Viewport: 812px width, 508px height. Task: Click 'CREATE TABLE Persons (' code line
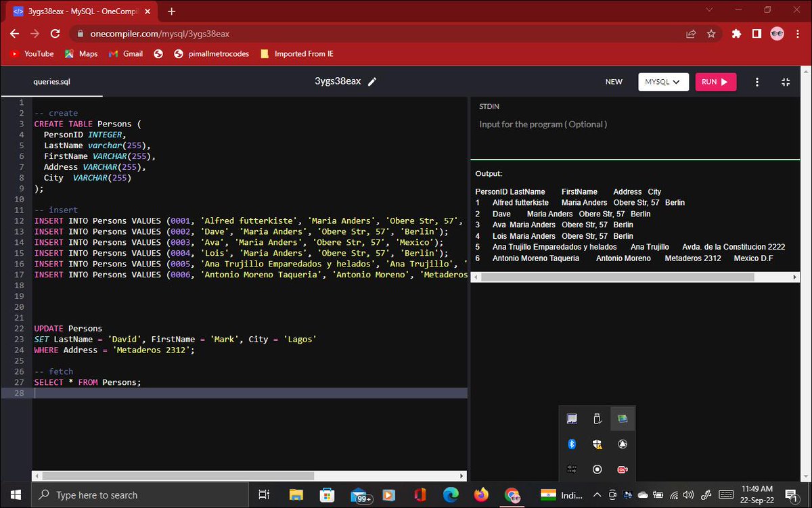tap(87, 124)
